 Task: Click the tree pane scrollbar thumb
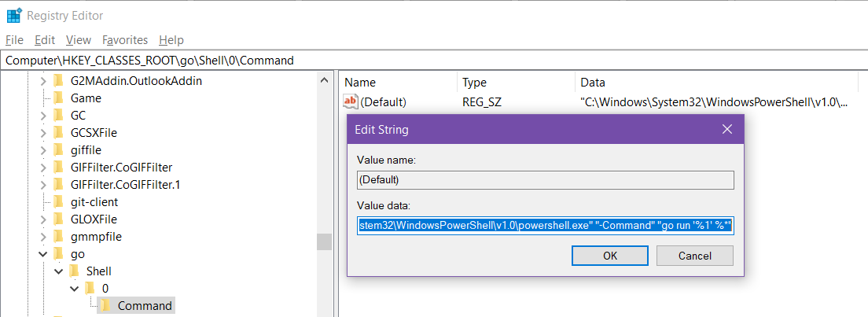tap(324, 241)
